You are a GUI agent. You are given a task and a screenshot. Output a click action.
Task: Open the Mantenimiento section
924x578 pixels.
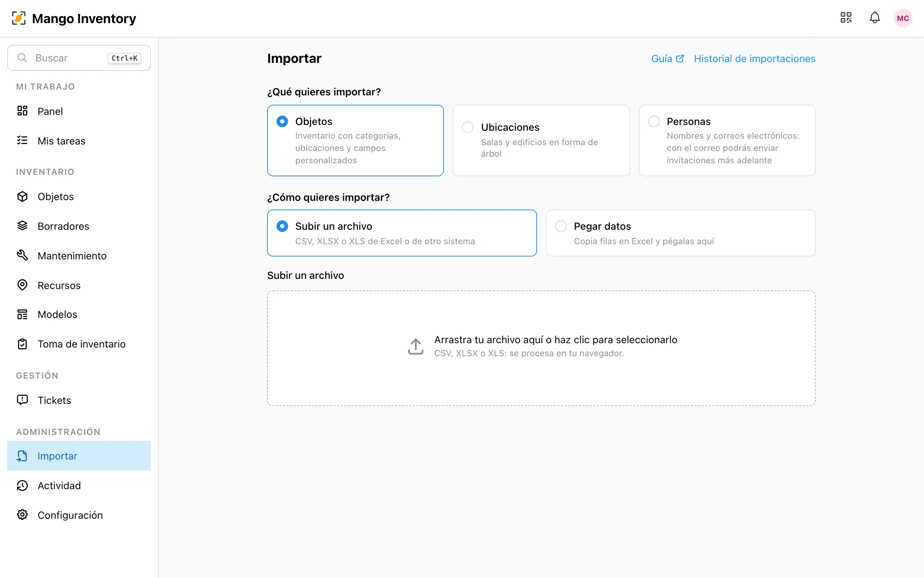click(x=79, y=256)
